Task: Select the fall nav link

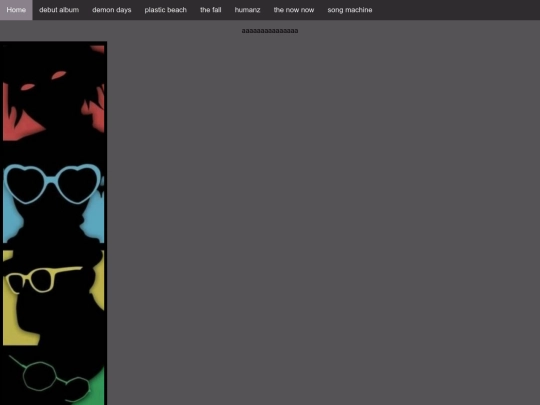Action: [x=211, y=10]
